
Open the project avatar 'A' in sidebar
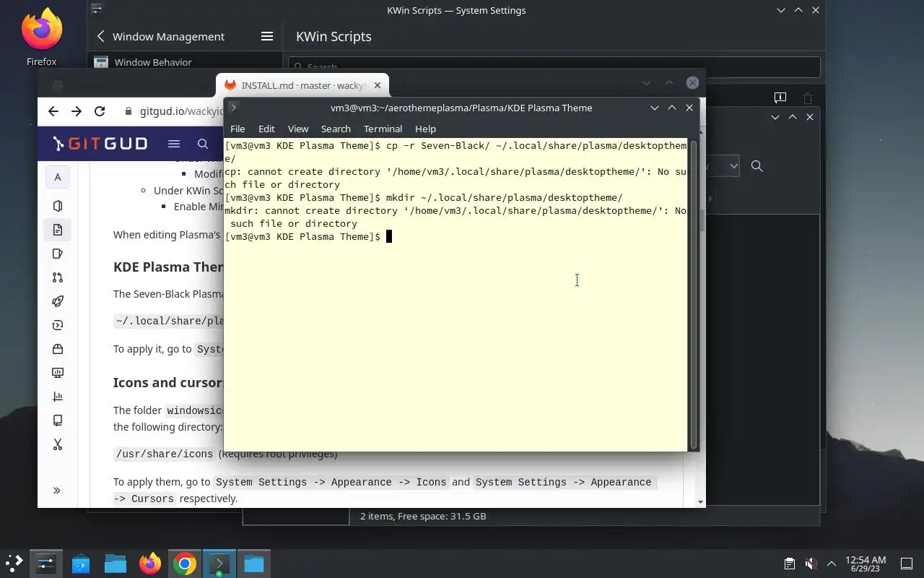[57, 177]
